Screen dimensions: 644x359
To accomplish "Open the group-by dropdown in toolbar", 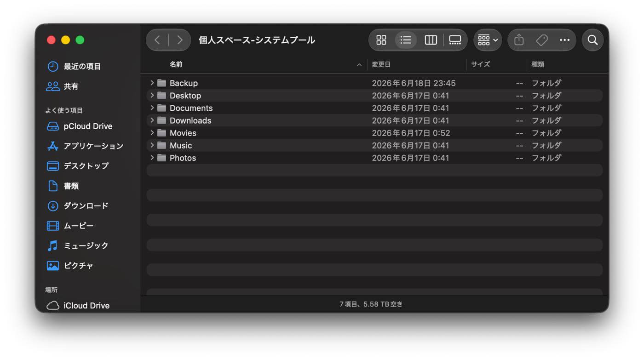I will (x=488, y=40).
